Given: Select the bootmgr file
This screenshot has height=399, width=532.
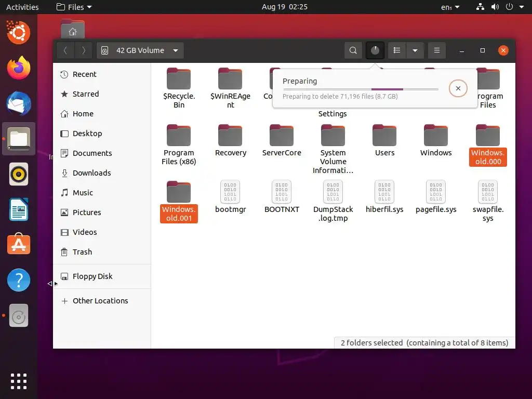Looking at the screenshot, I should (x=230, y=197).
